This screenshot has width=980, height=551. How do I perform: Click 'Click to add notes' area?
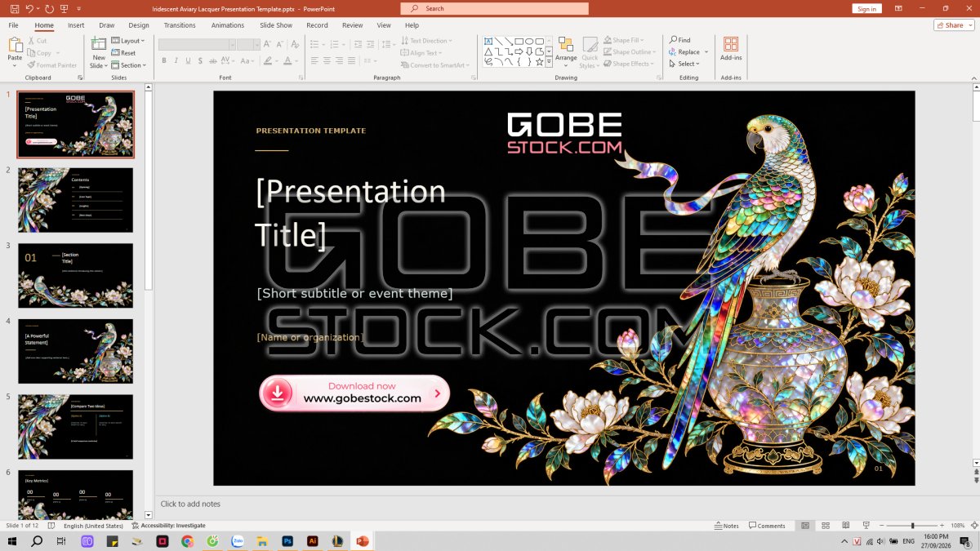point(190,504)
